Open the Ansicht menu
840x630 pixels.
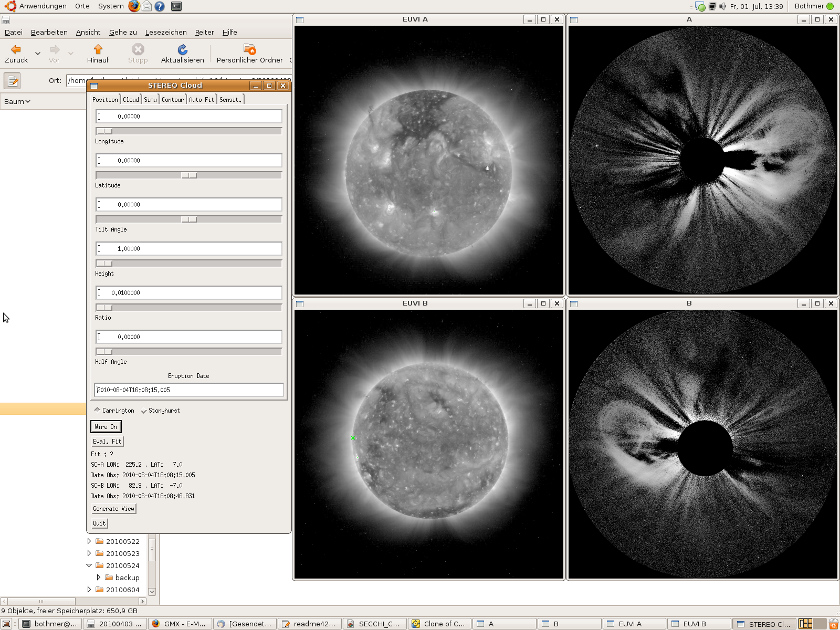pos(88,32)
